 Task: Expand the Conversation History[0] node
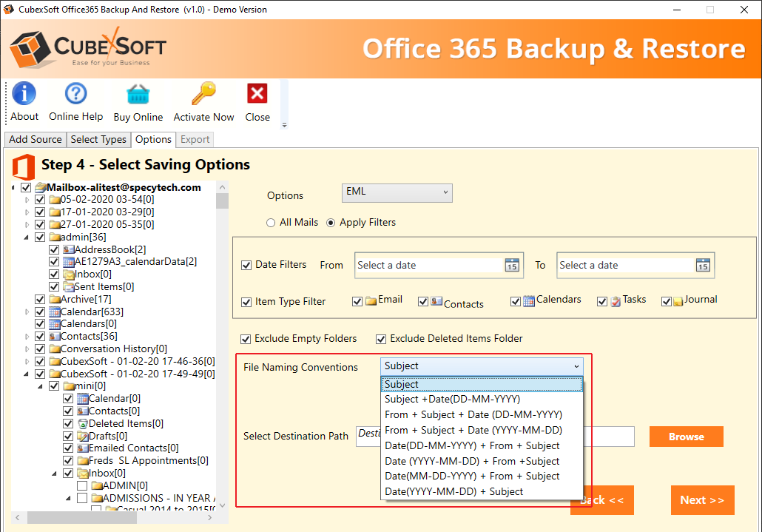[27, 349]
